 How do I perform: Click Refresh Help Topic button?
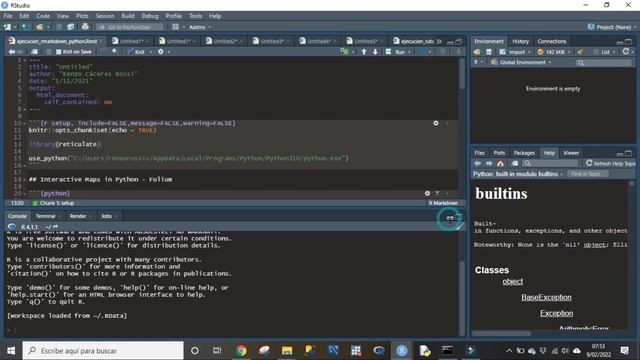pyautogui.click(x=611, y=163)
